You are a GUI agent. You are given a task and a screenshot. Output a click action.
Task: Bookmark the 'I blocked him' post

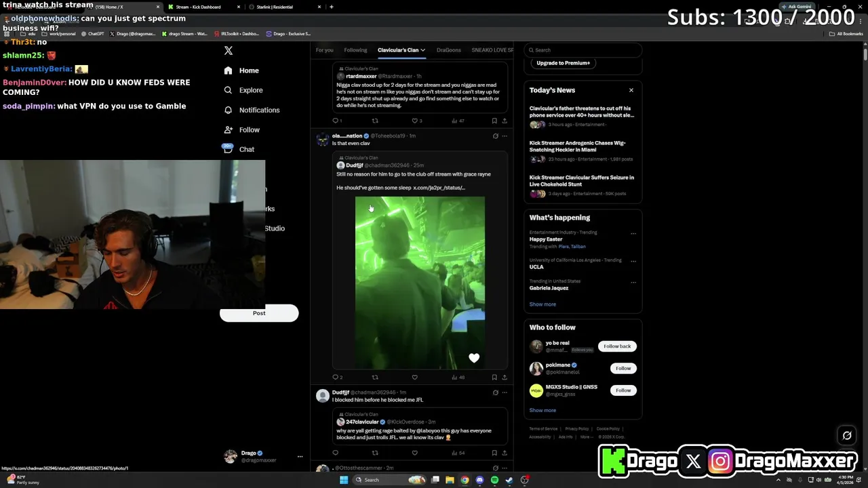click(x=494, y=453)
